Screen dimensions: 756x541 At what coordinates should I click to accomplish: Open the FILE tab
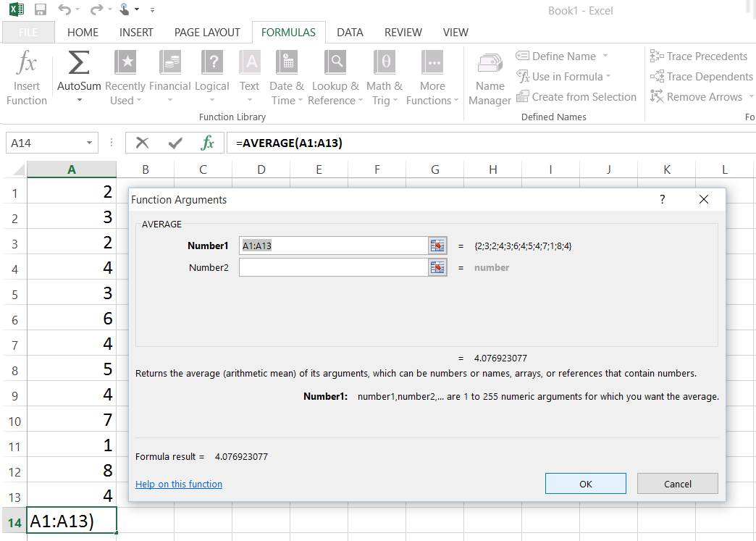[x=28, y=33]
